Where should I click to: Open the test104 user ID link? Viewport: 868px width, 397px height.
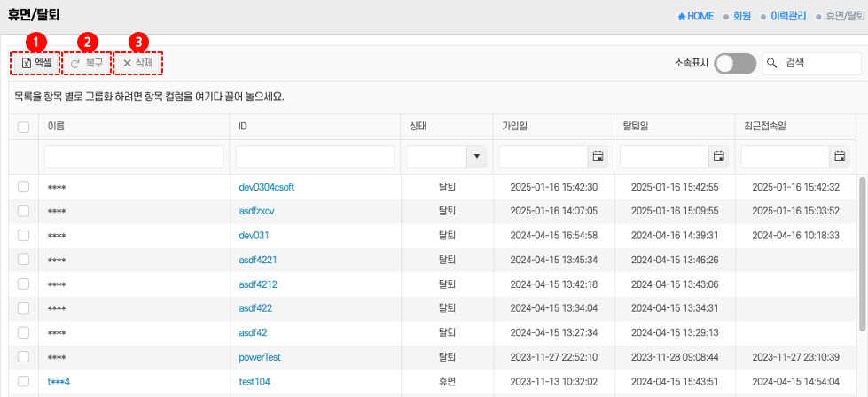click(254, 382)
